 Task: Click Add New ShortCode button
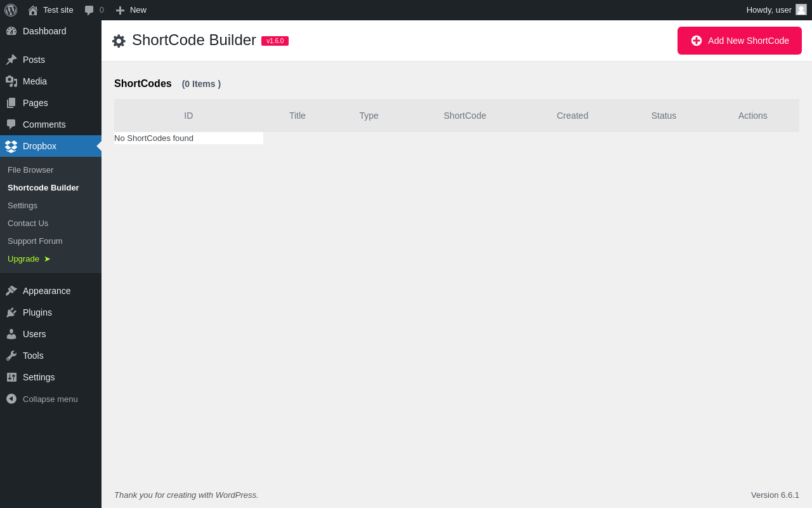[x=740, y=41]
